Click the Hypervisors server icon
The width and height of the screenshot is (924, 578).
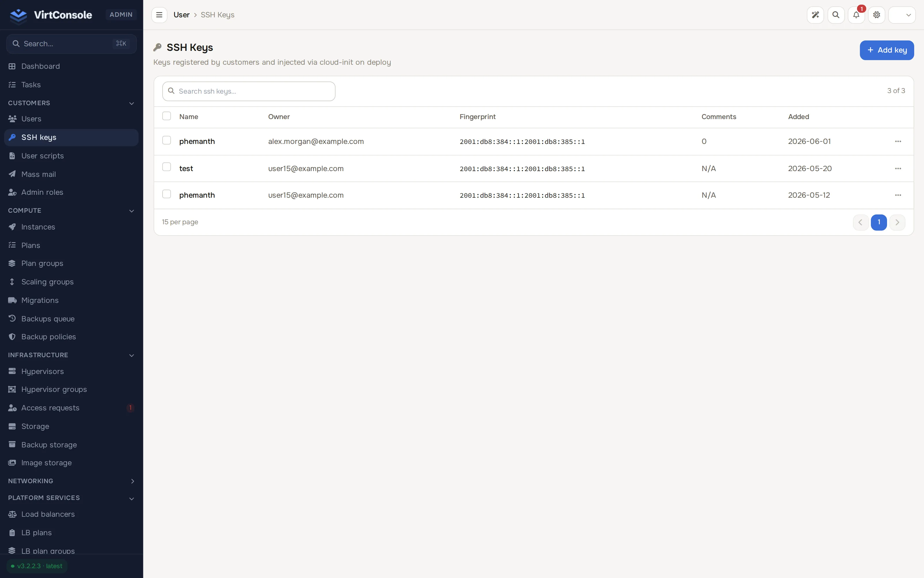pos(12,371)
